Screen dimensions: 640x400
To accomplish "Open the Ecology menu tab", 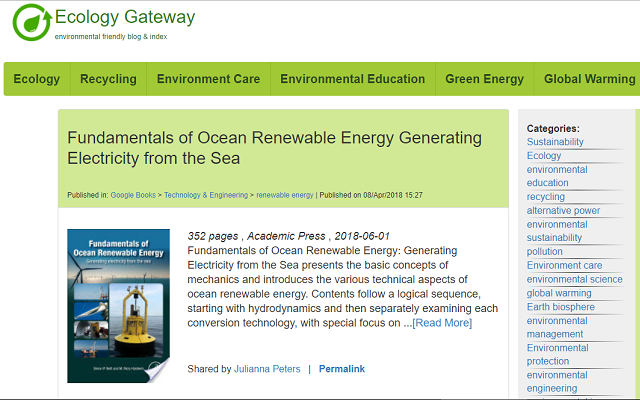I will tap(37, 79).
